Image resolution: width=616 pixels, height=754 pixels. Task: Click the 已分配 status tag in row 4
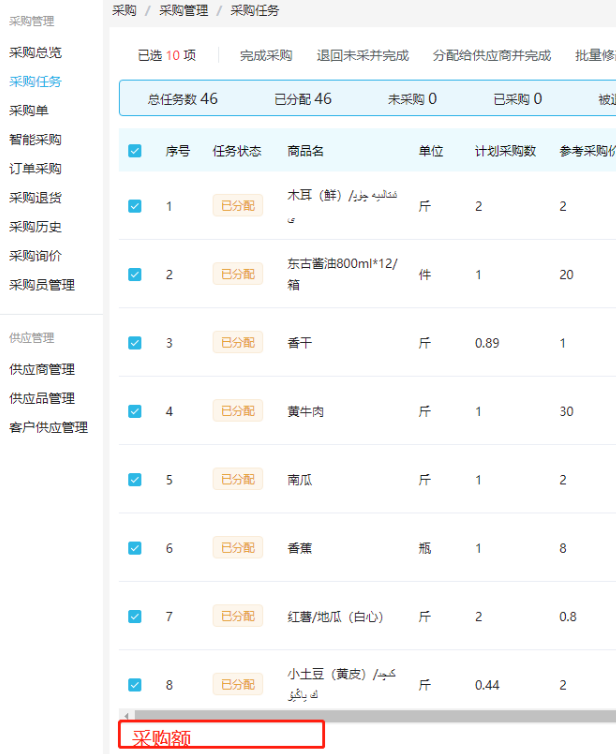[238, 411]
